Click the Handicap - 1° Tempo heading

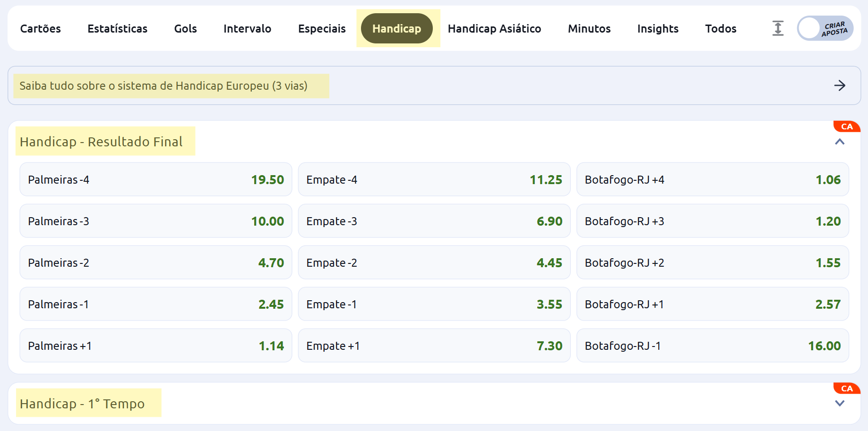click(82, 404)
